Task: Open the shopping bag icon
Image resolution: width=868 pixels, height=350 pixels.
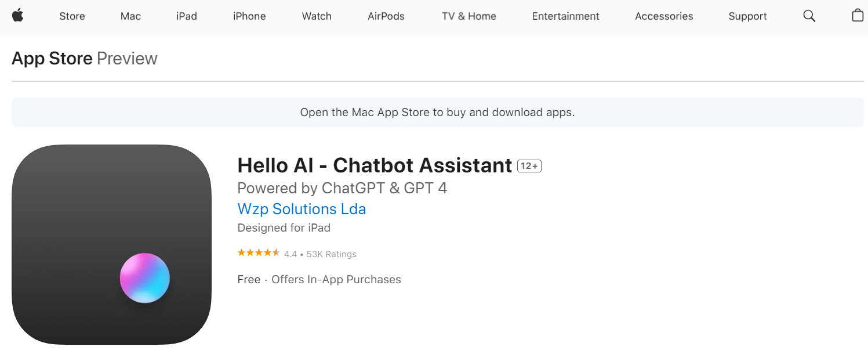Action: click(858, 16)
